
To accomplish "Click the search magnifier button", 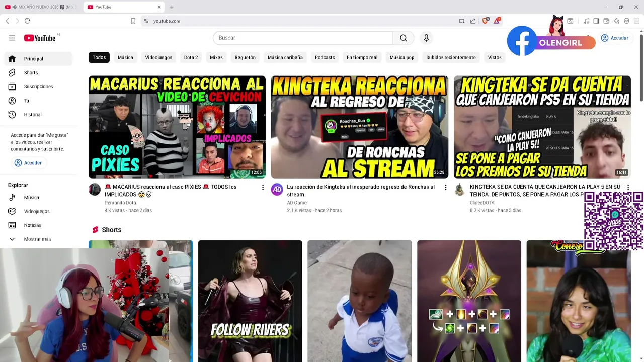I will [x=404, y=38].
